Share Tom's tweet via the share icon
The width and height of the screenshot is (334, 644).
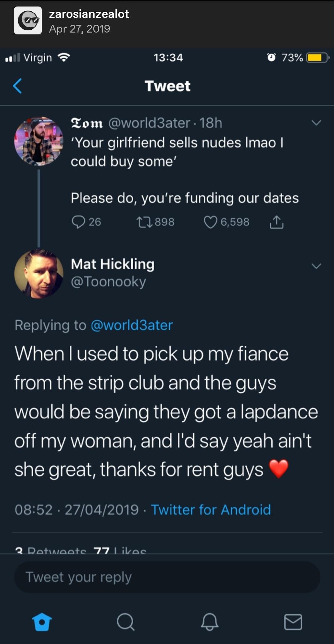point(276,222)
